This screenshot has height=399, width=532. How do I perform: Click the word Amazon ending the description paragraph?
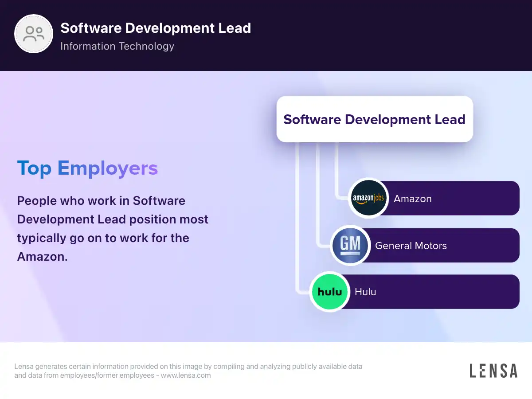click(x=42, y=256)
